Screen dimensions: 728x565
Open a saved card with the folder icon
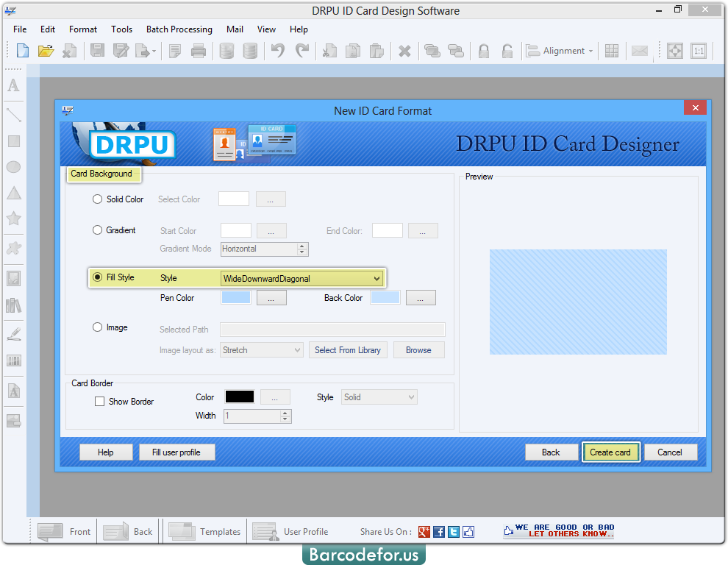click(x=46, y=50)
